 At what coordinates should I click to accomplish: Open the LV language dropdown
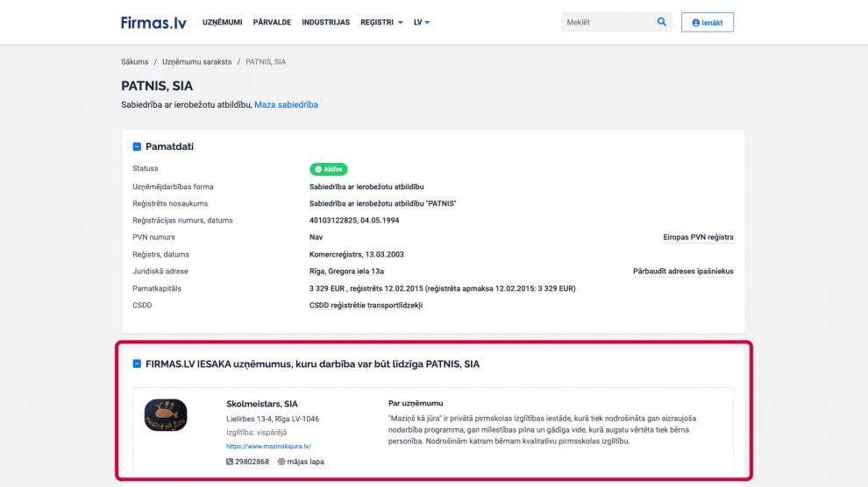click(x=422, y=22)
